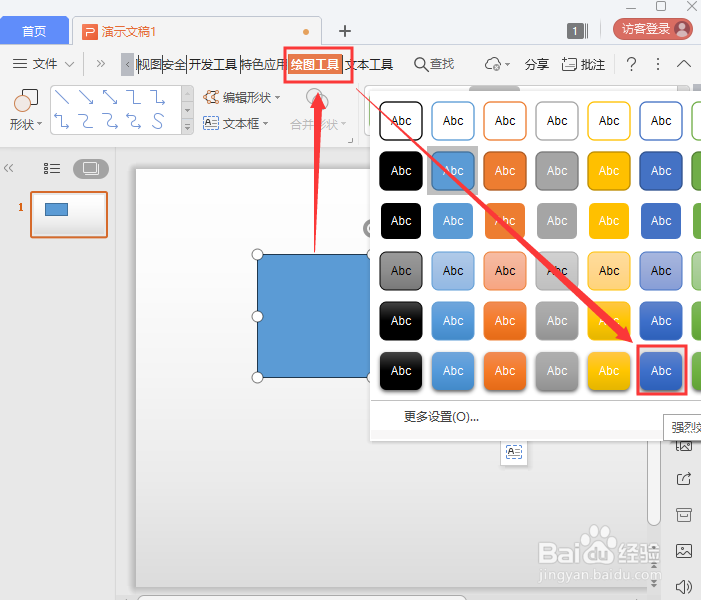Click the 访客登录 login button

653,29
